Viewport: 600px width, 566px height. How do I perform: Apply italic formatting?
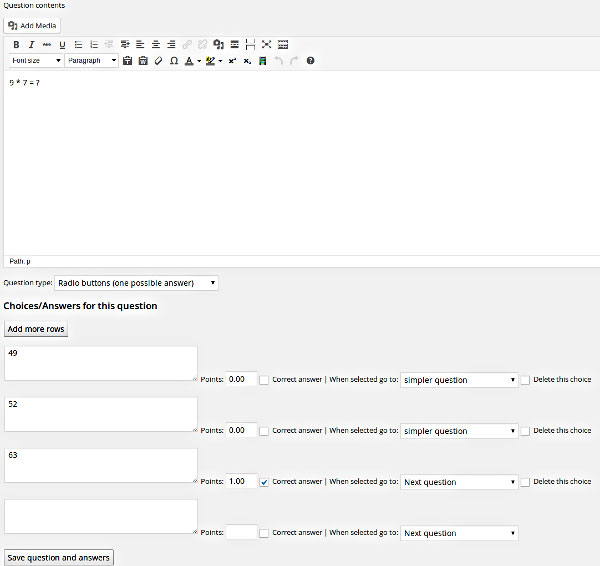31,45
